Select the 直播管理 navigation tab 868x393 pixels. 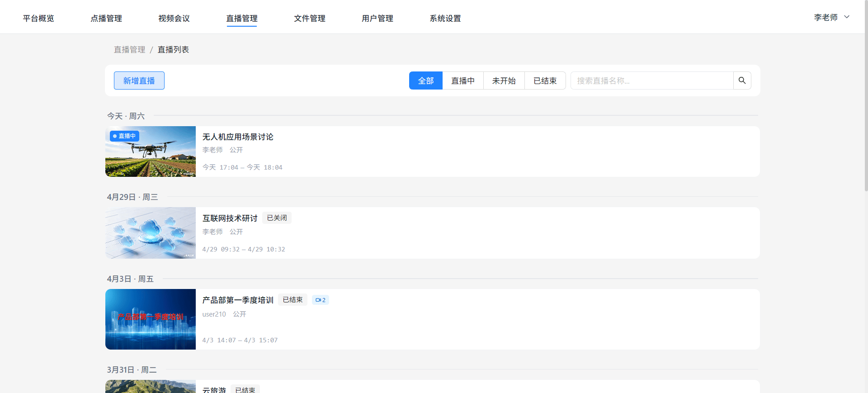[242, 18]
